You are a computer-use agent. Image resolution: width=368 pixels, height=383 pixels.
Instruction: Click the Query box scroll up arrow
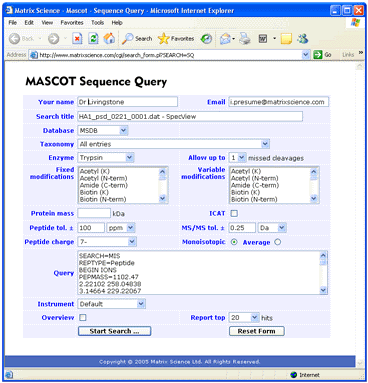(323, 256)
